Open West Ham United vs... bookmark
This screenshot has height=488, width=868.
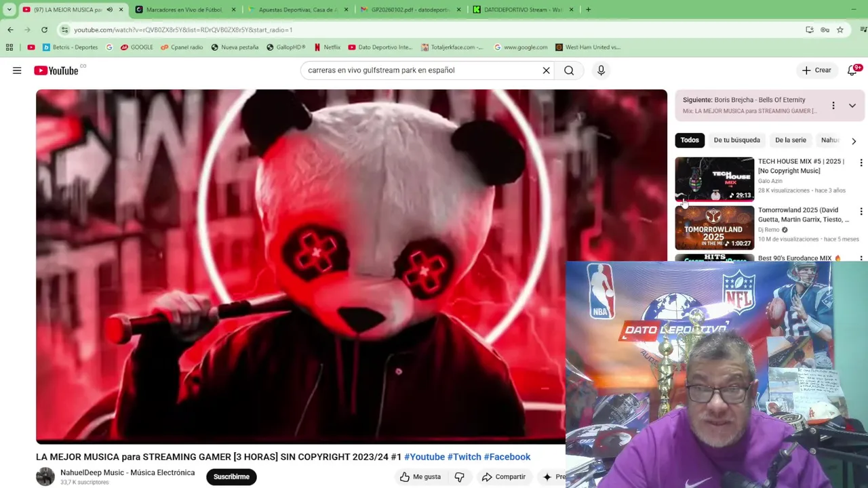[587, 47]
